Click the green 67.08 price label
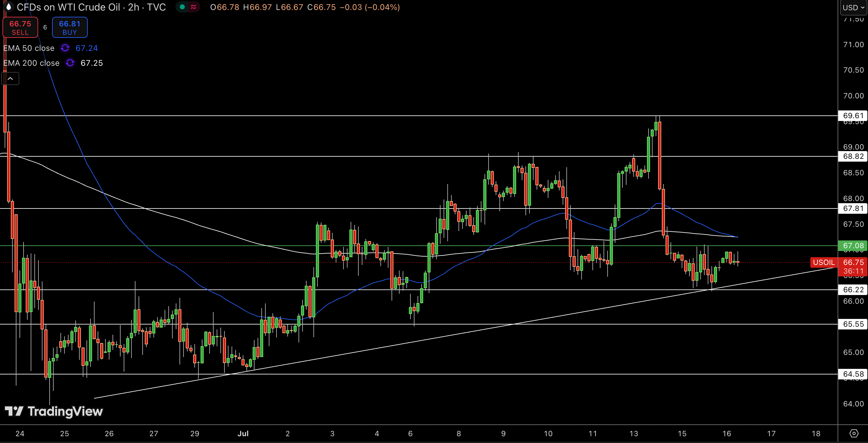 (x=853, y=246)
